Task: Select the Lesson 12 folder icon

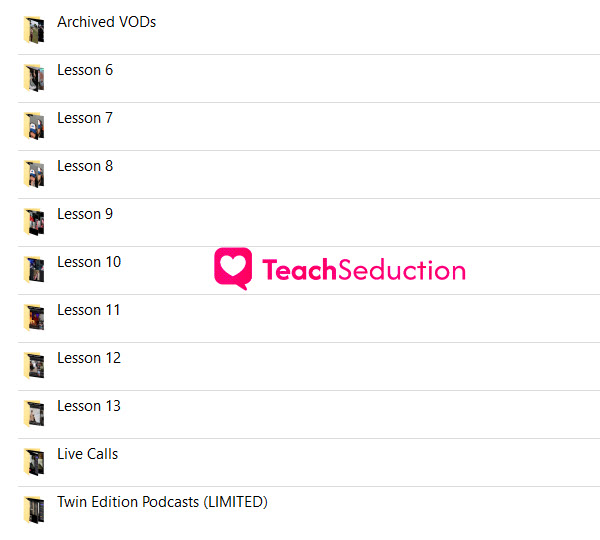Action: [x=34, y=366]
